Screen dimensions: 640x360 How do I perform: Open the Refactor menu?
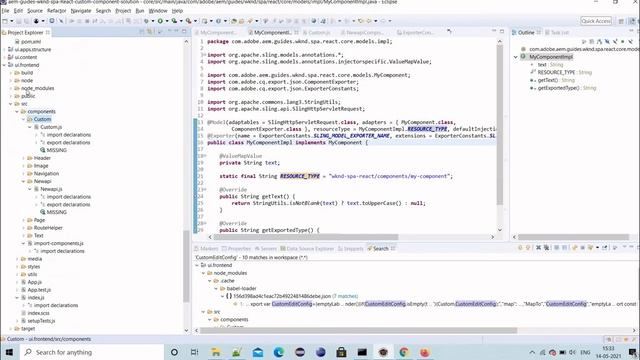[x=57, y=11]
